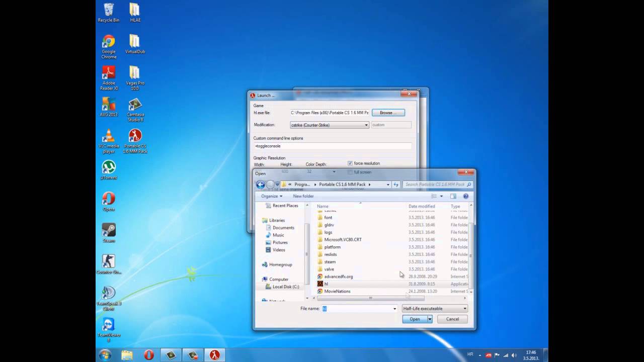Screen dimensions: 644x362
Task: Show the preview pane in Open dialog
Action: (x=453, y=196)
